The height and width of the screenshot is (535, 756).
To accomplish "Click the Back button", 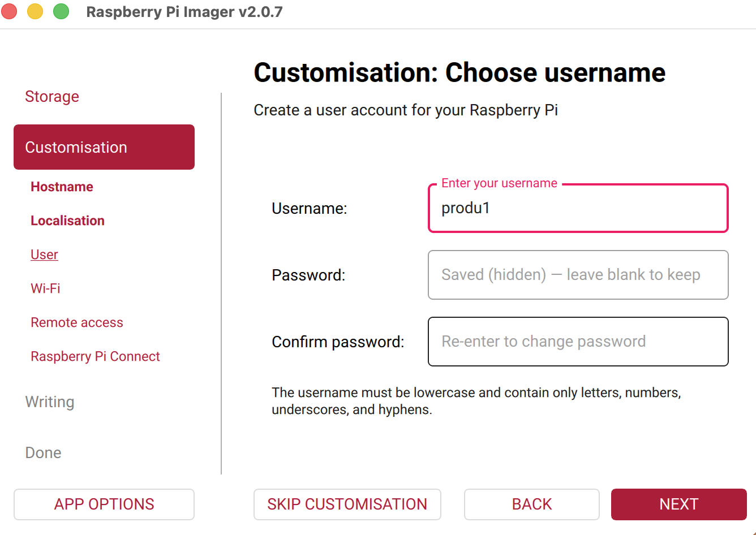I will 531,504.
